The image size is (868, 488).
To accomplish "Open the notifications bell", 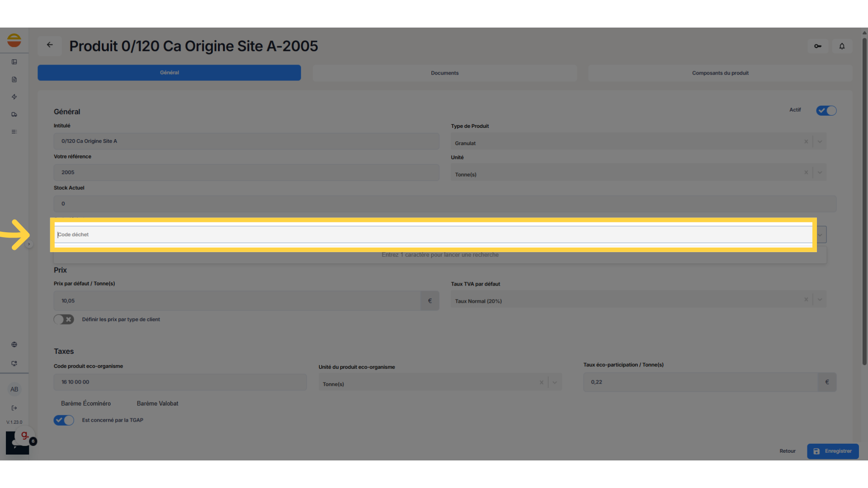I will (x=842, y=46).
